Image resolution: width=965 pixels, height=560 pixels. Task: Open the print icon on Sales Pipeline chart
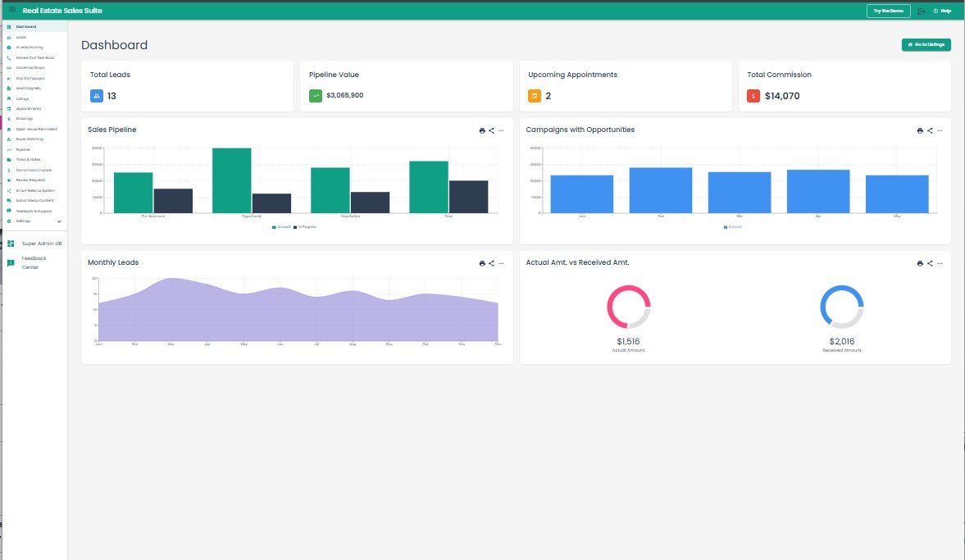click(x=481, y=130)
